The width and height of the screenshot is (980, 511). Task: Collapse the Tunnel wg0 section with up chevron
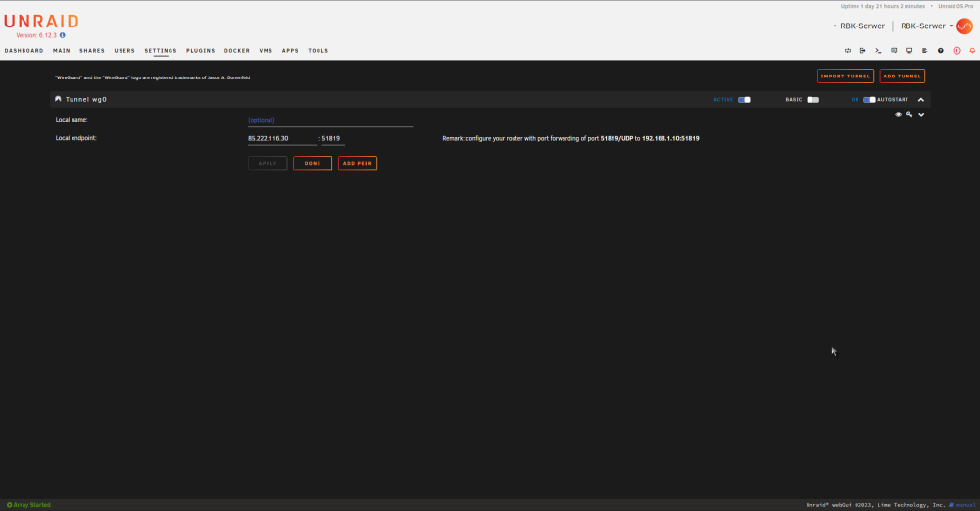pyautogui.click(x=921, y=100)
